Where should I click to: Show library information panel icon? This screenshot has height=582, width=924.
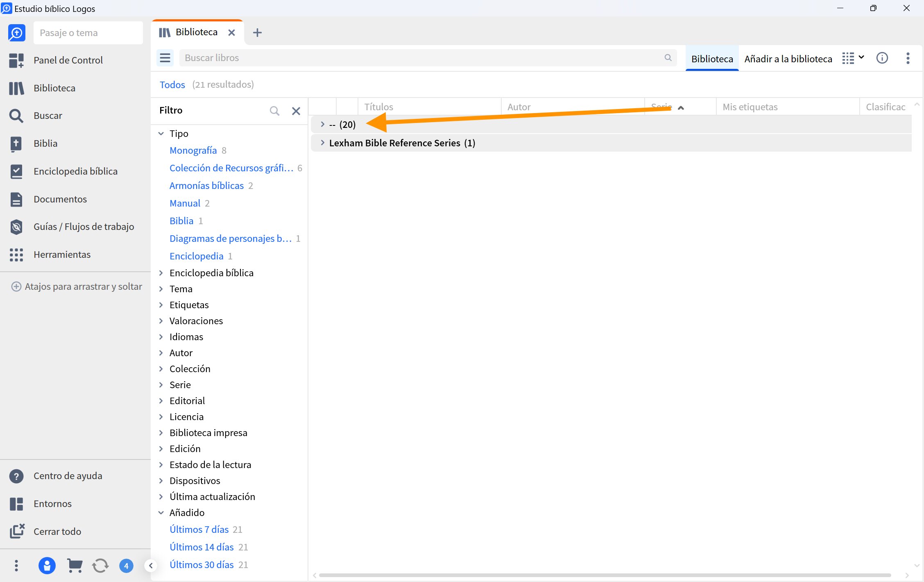coord(882,58)
